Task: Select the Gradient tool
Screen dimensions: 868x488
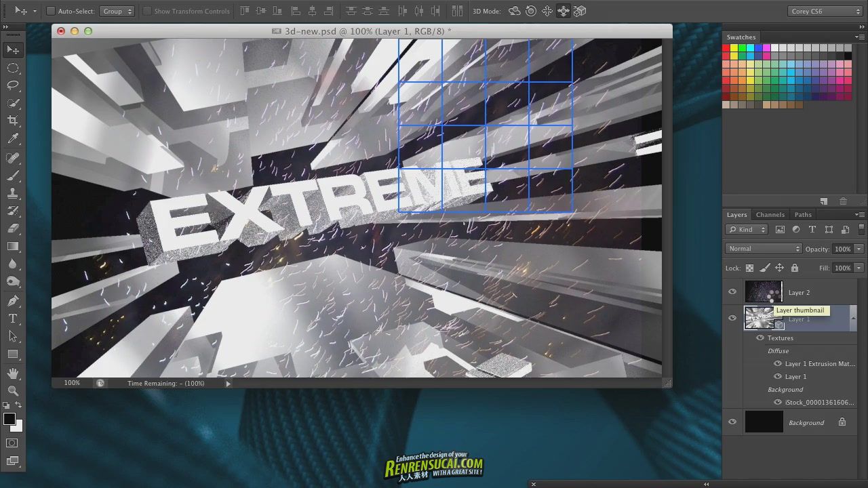Action: click(x=13, y=246)
